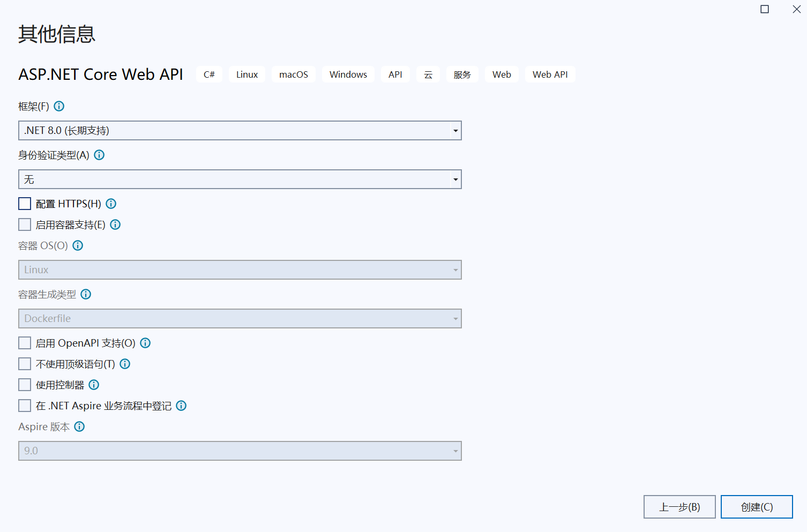807x532 pixels.
Task: Click the info icon beside 启用容器支持(E)
Action: (x=115, y=224)
